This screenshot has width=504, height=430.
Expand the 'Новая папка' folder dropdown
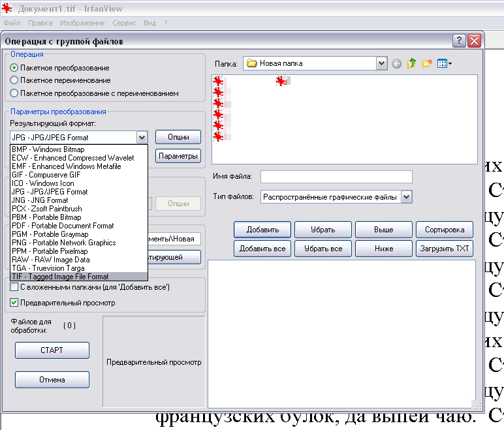click(381, 63)
